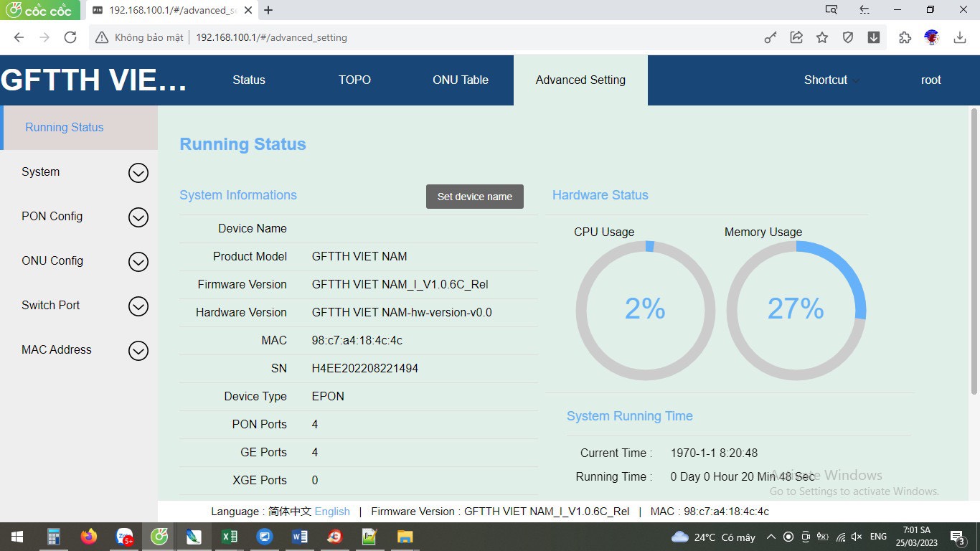Click the shield icon in the address bar
The image size is (980, 551).
coord(848,37)
